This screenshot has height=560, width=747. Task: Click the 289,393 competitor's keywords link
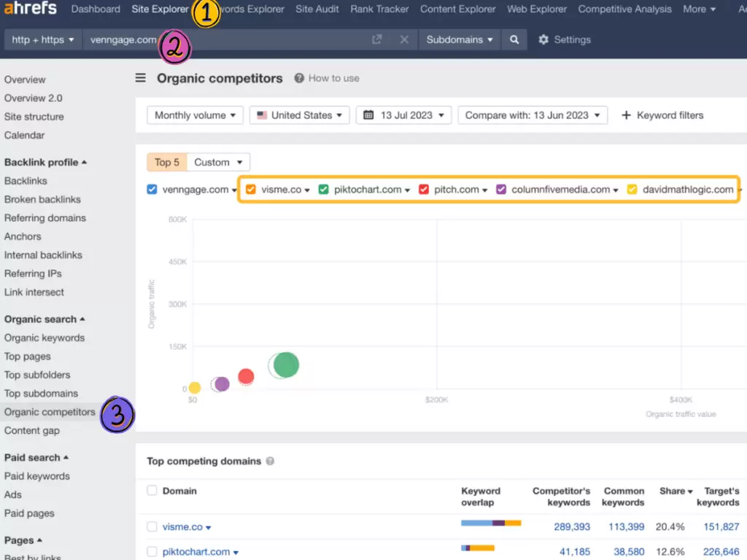coord(571,526)
